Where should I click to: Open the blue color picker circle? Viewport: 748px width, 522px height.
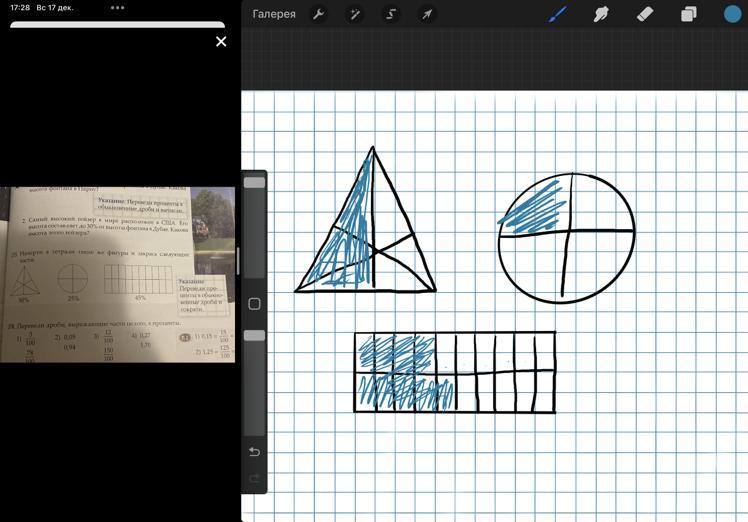point(733,14)
